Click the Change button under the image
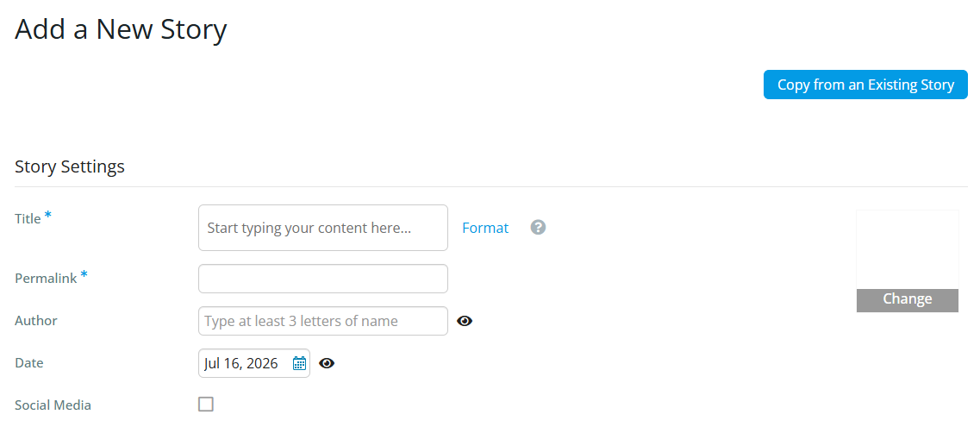Viewport: 980px width, 427px height. click(908, 300)
